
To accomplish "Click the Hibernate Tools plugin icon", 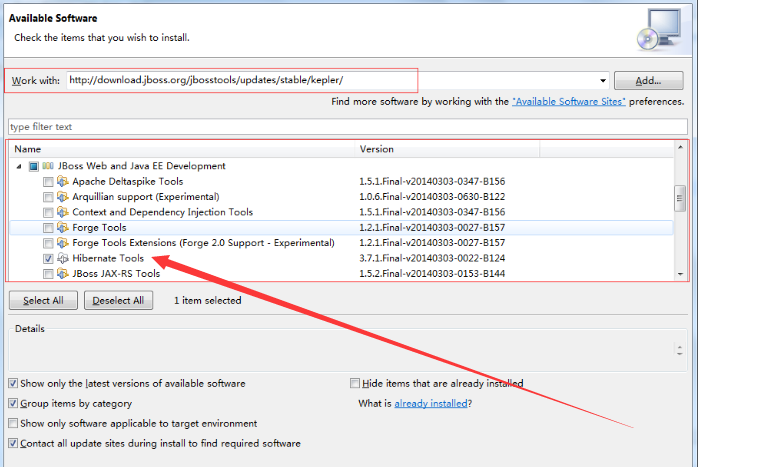I will [63, 258].
